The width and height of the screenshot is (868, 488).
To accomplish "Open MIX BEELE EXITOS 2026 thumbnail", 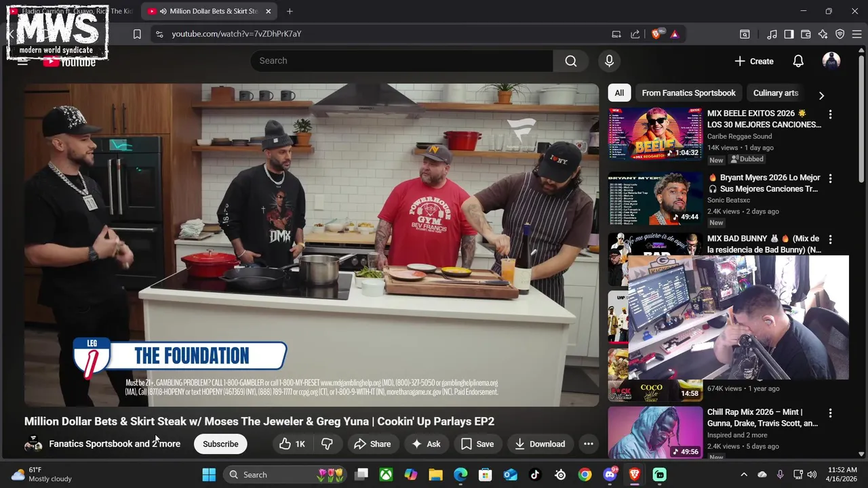I will point(655,134).
